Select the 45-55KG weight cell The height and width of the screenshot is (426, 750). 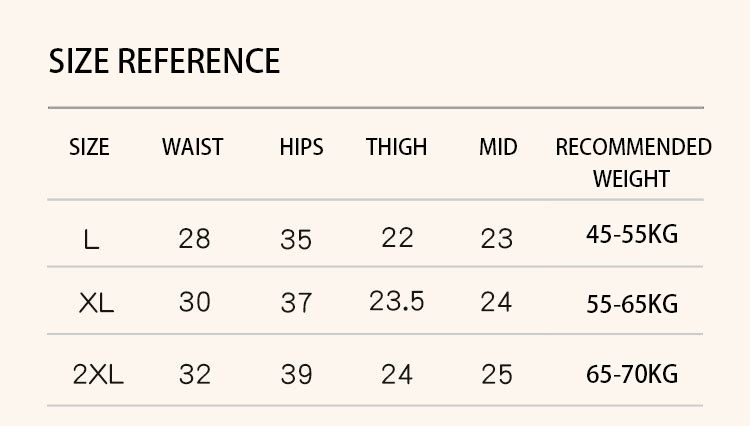[632, 234]
